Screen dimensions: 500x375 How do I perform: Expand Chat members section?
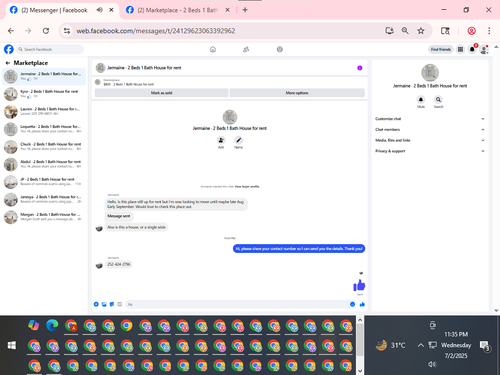pyautogui.click(x=430, y=129)
